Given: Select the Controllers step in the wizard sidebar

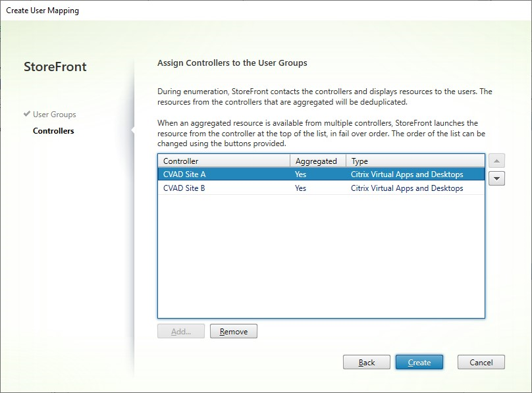Looking at the screenshot, I should (x=53, y=130).
